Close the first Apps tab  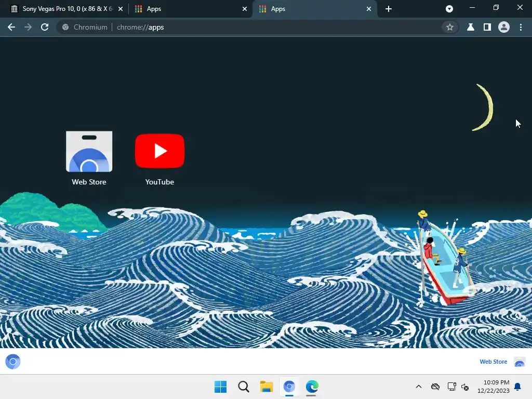click(x=245, y=9)
